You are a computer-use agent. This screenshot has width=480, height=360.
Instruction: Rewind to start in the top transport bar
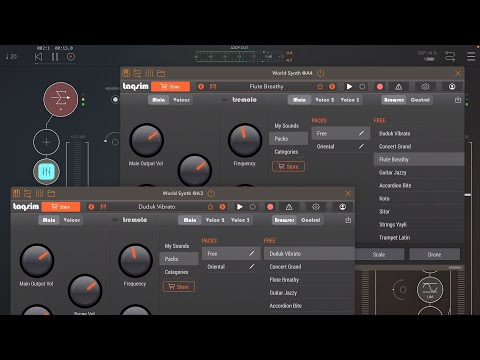pyautogui.click(x=39, y=57)
